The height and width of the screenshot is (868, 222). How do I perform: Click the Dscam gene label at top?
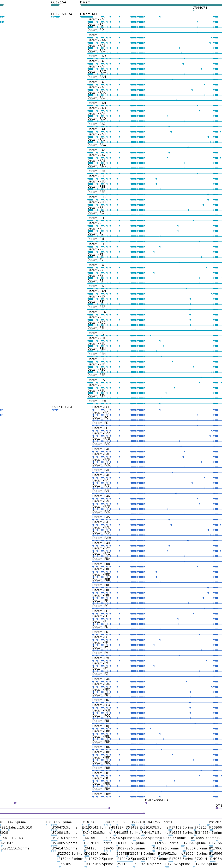click(x=85, y=2)
